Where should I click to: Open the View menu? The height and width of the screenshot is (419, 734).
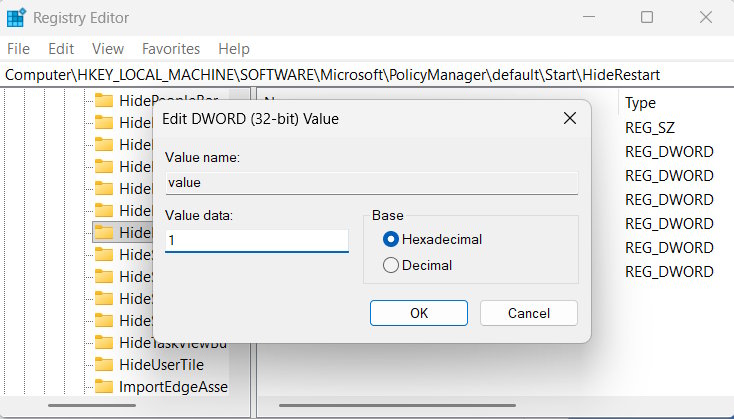click(x=108, y=49)
